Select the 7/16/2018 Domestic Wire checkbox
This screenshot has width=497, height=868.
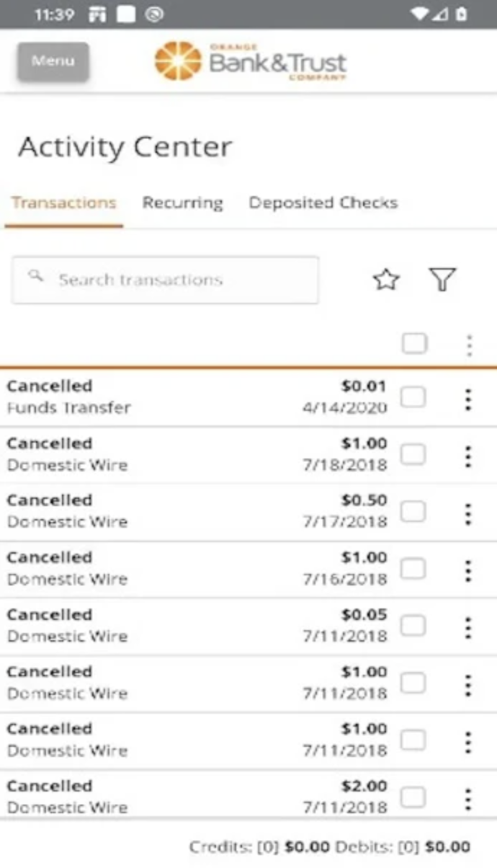coord(413,569)
